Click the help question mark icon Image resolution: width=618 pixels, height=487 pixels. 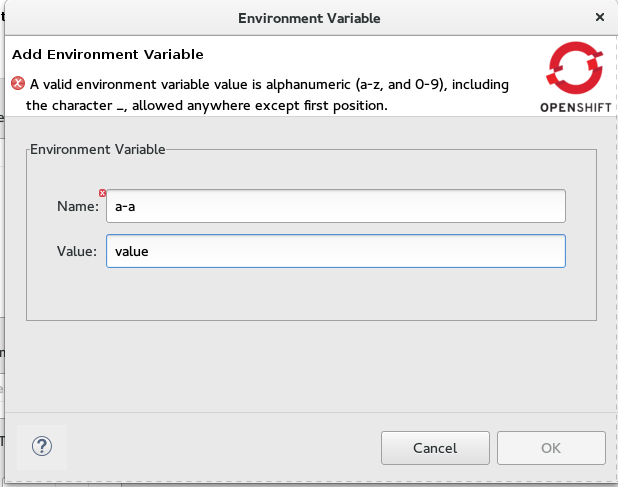point(42,446)
